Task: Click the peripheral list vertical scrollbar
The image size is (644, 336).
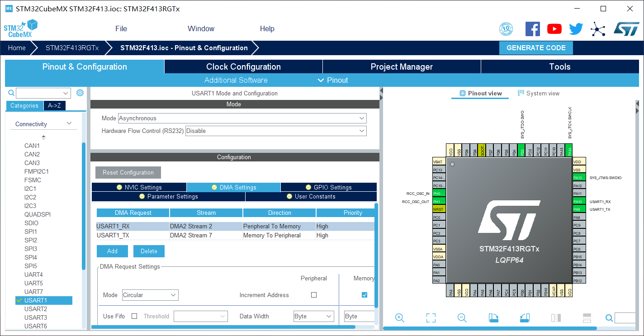Action: (84, 206)
